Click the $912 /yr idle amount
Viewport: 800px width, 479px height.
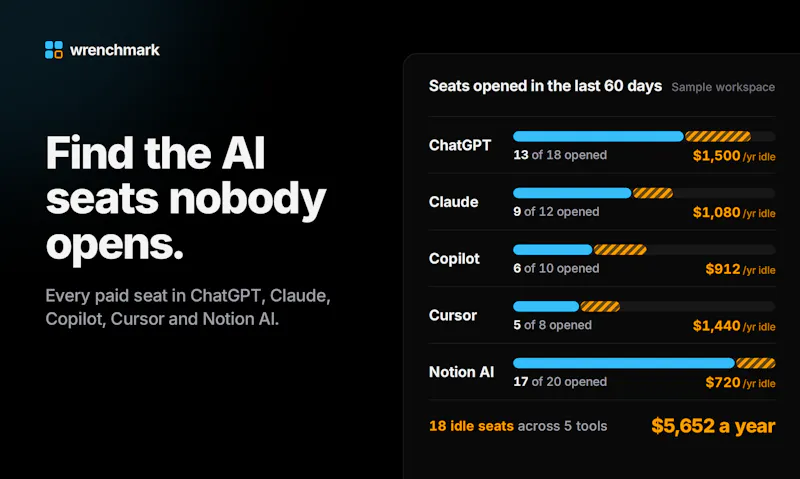pos(740,269)
